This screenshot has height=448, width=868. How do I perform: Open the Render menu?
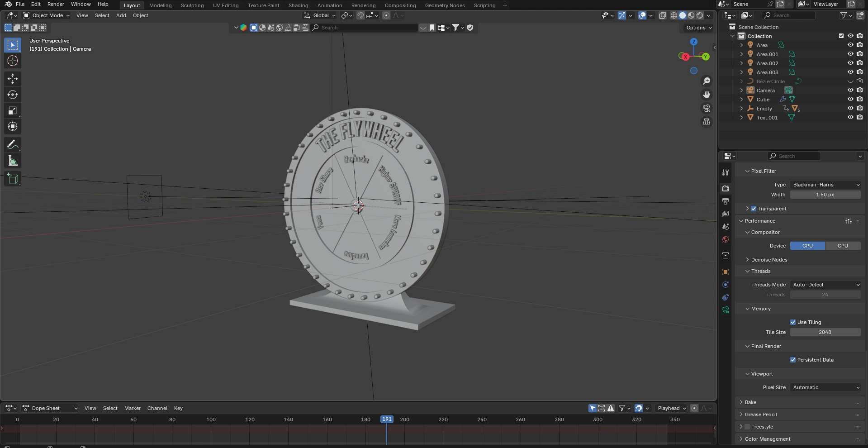[56, 4]
